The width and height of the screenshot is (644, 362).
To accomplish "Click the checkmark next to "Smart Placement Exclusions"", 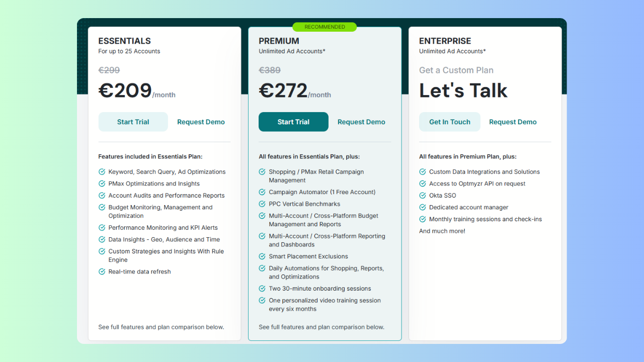I will point(262,256).
